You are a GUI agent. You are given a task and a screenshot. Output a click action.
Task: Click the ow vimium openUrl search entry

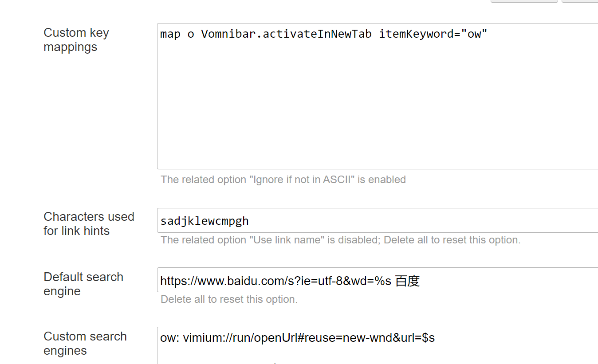[297, 337]
